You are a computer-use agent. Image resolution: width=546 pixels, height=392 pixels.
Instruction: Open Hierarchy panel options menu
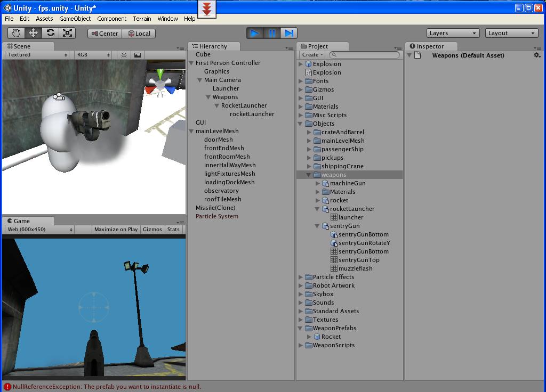coord(289,48)
